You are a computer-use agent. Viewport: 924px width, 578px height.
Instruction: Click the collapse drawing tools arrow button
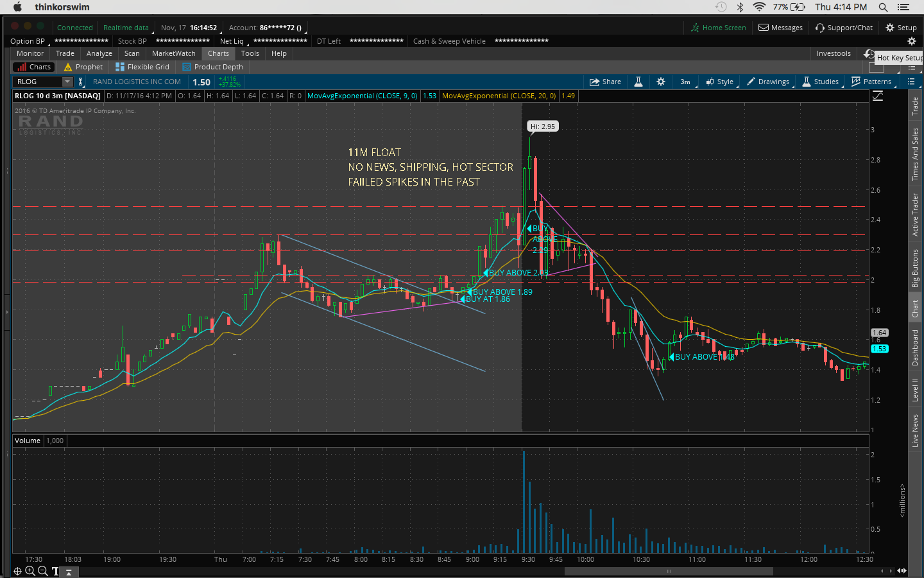coord(69,572)
